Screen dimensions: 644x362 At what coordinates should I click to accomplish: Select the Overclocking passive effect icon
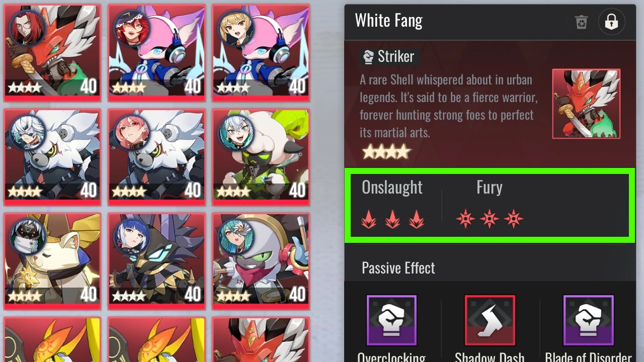pyautogui.click(x=391, y=320)
